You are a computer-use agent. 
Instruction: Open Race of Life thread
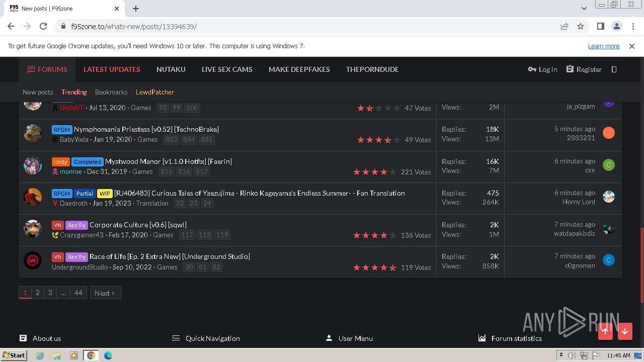point(170,256)
